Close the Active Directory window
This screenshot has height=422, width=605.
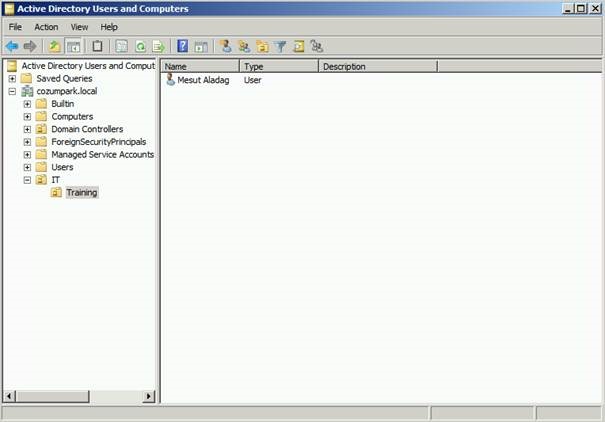(595, 8)
